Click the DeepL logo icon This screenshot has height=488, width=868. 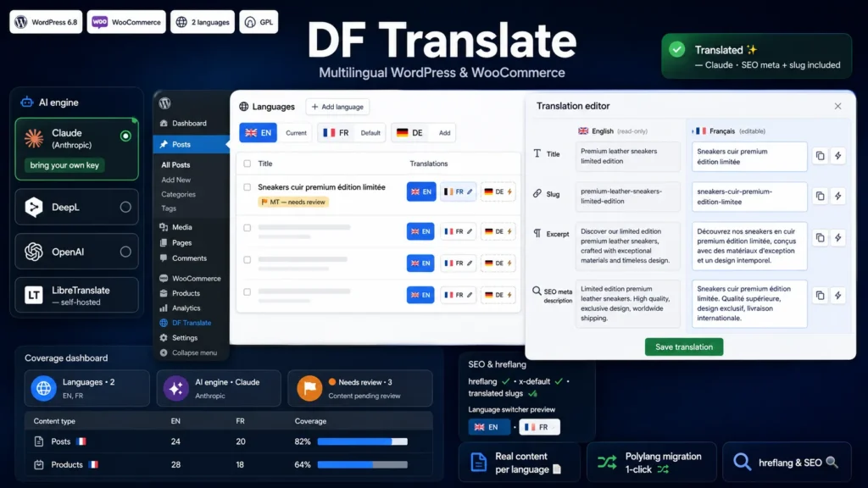[34, 207]
